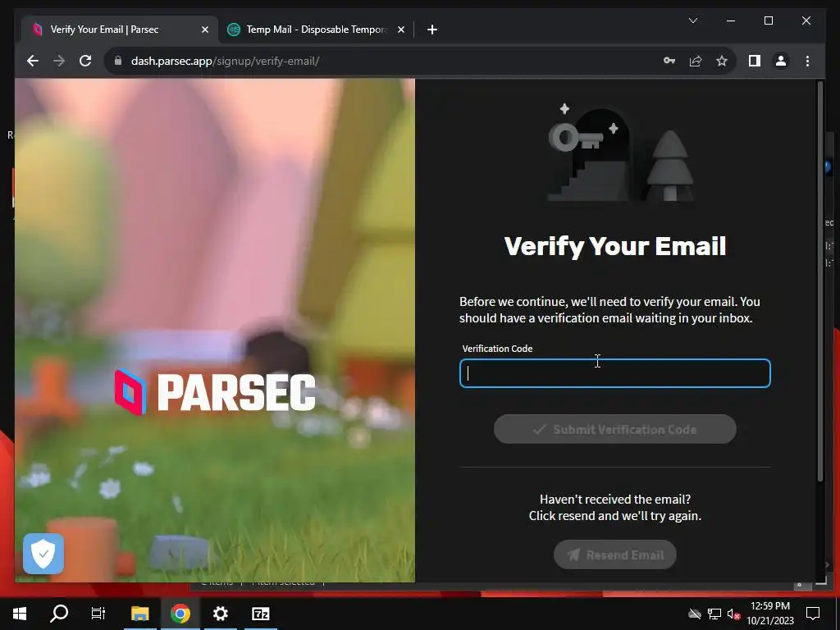840x630 pixels.
Task: Click the muted volume tray icon
Action: click(733, 614)
